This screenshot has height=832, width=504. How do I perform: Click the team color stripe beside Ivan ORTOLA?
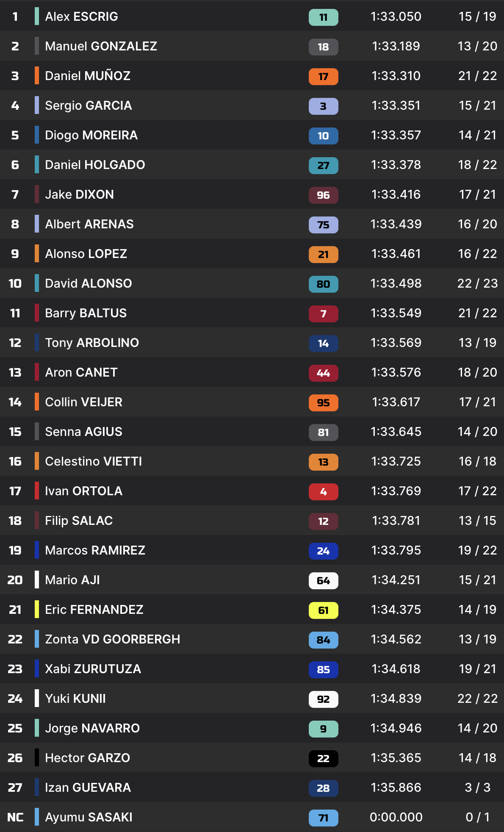(37, 491)
